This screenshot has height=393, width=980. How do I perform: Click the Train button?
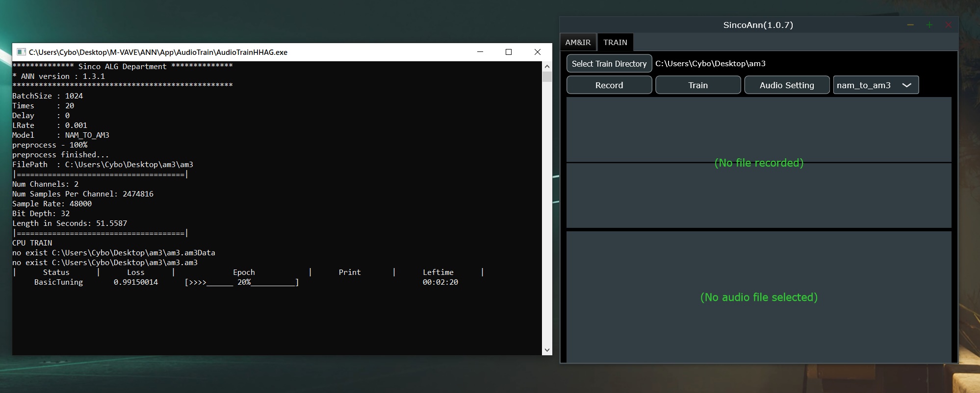pyautogui.click(x=698, y=85)
